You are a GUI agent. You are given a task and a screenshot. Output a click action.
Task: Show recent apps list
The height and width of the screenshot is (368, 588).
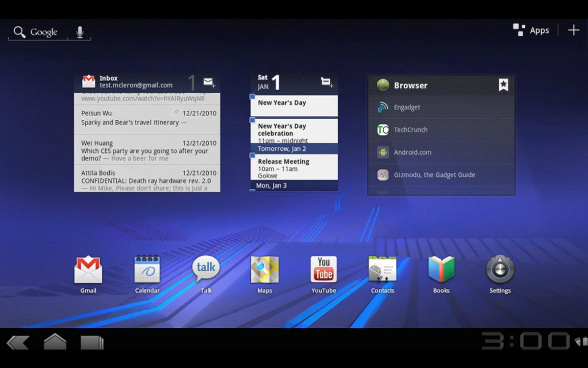coord(92,342)
